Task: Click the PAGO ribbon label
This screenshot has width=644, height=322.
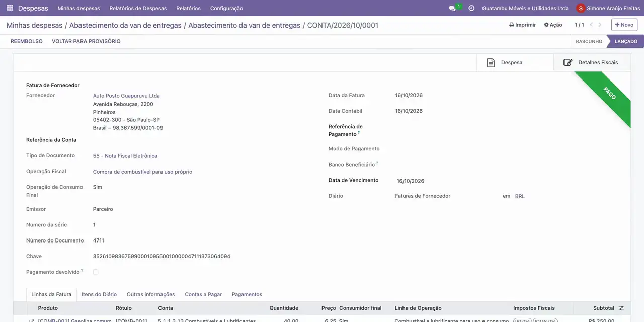Action: tap(609, 93)
